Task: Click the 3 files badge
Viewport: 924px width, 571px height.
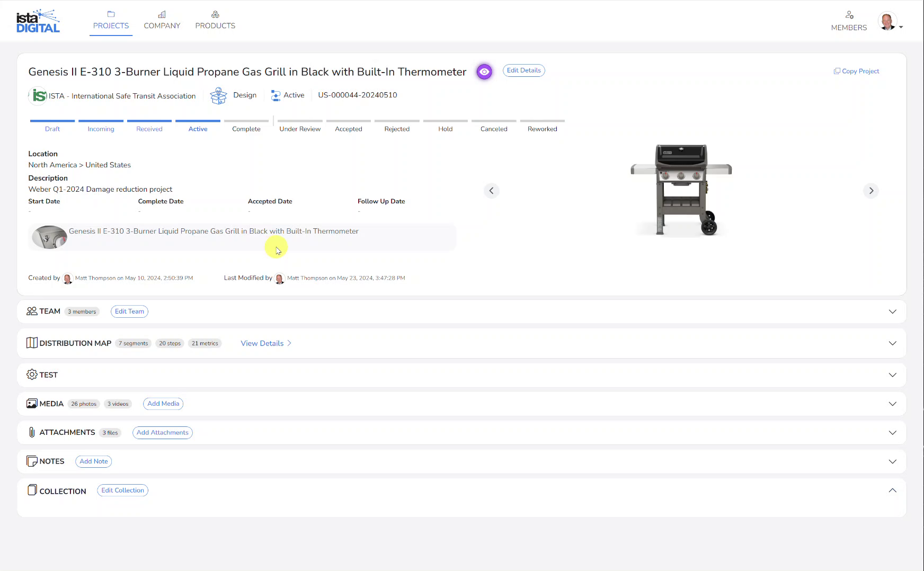Action: (x=110, y=433)
